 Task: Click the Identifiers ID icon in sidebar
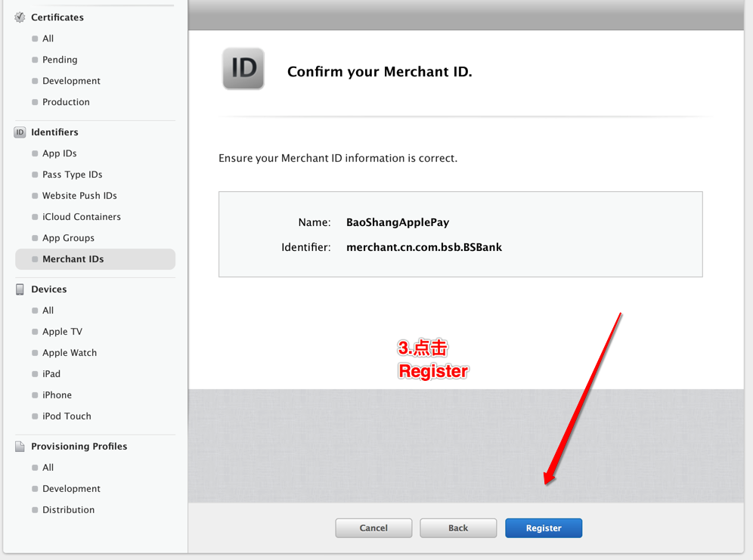(20, 132)
